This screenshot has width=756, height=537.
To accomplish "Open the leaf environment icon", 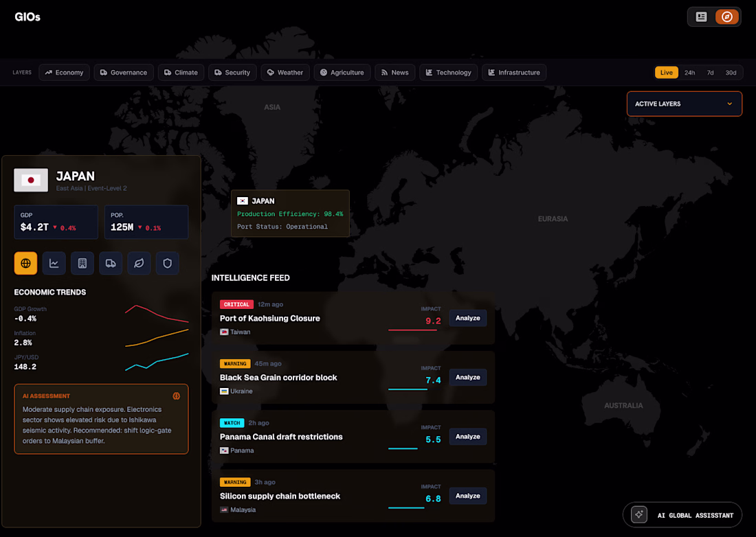I will coord(139,263).
